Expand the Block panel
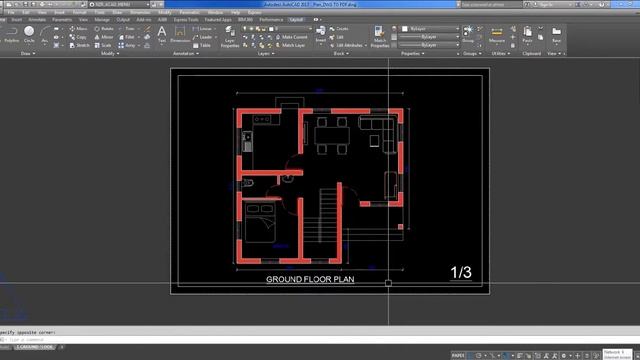Screen dimensions: 640x360 click(x=341, y=53)
